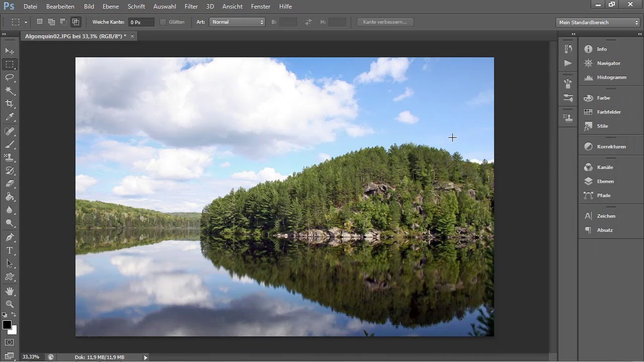Select the Healing Brush tool

pos(10,131)
